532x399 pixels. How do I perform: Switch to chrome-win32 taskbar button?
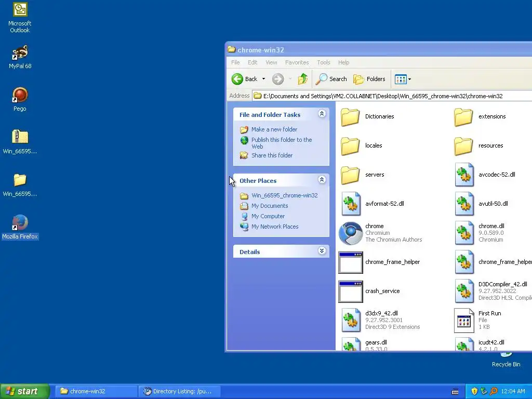point(96,391)
